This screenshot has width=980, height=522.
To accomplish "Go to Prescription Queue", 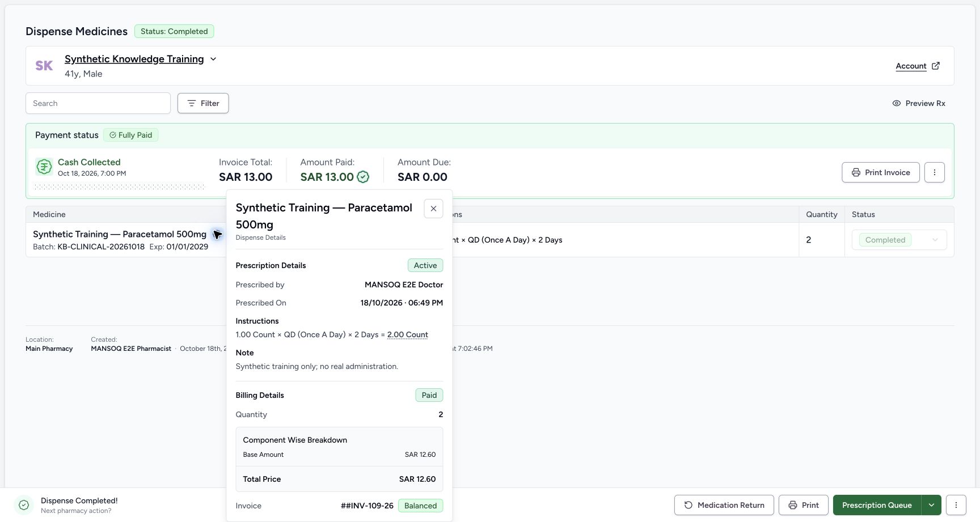I will tap(877, 505).
